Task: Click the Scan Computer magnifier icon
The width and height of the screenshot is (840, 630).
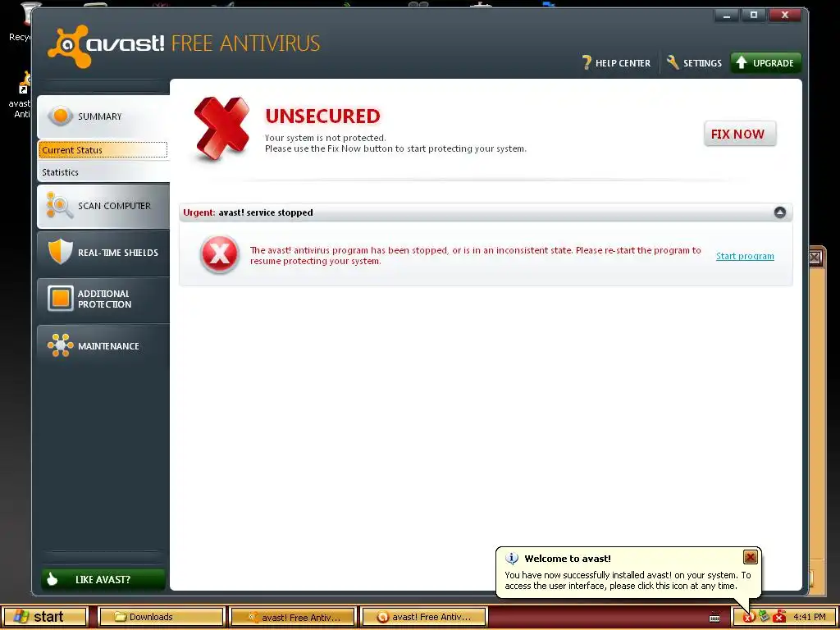Action: [x=59, y=206]
